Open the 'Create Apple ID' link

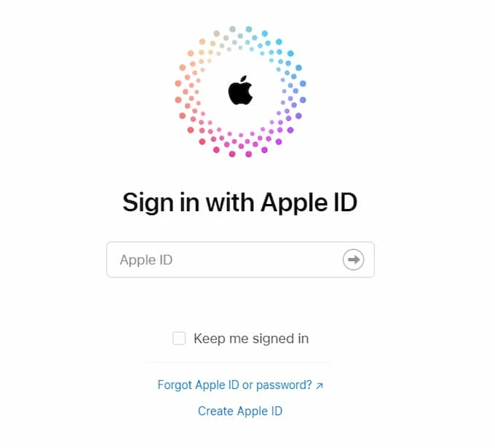(x=240, y=411)
